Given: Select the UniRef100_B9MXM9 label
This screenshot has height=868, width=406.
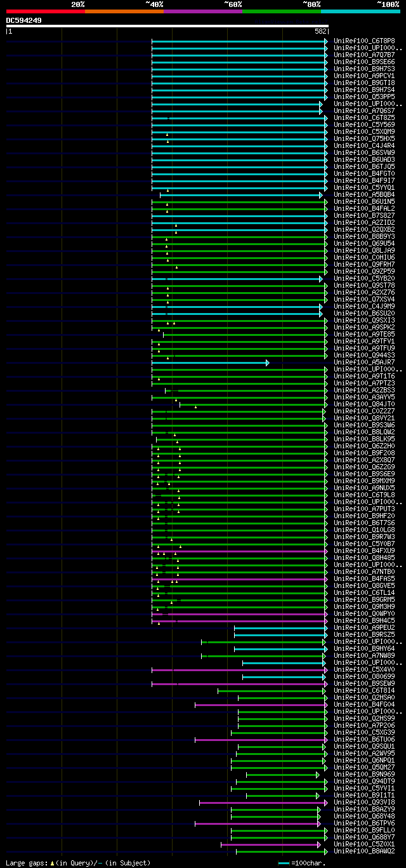Looking at the screenshot, I should tap(364, 481).
